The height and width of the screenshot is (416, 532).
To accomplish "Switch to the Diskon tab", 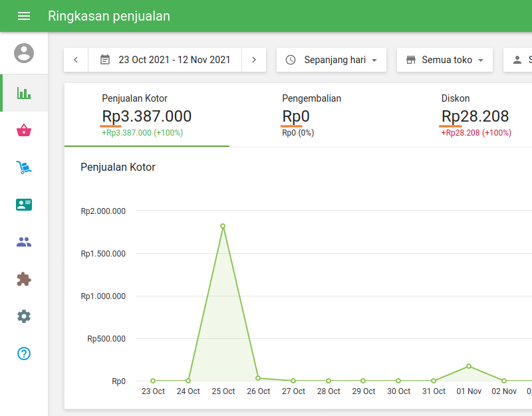I will tap(475, 115).
